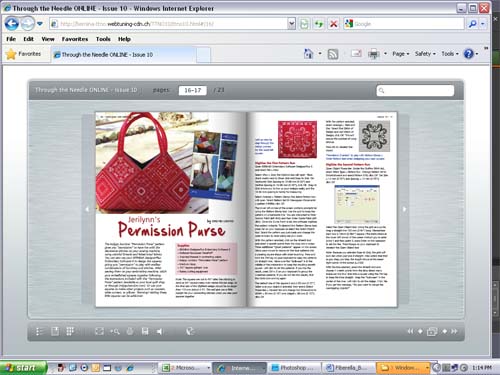Click the RSS feeds icon

coord(333,54)
